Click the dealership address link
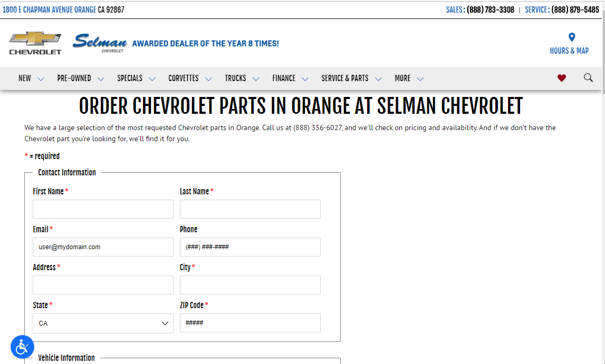The height and width of the screenshot is (364, 605). coord(63,9)
